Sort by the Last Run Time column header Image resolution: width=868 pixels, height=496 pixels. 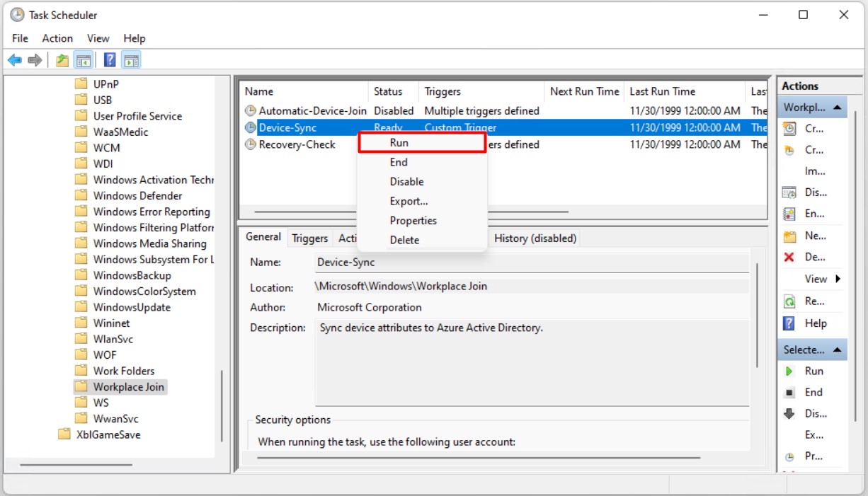[x=685, y=91]
